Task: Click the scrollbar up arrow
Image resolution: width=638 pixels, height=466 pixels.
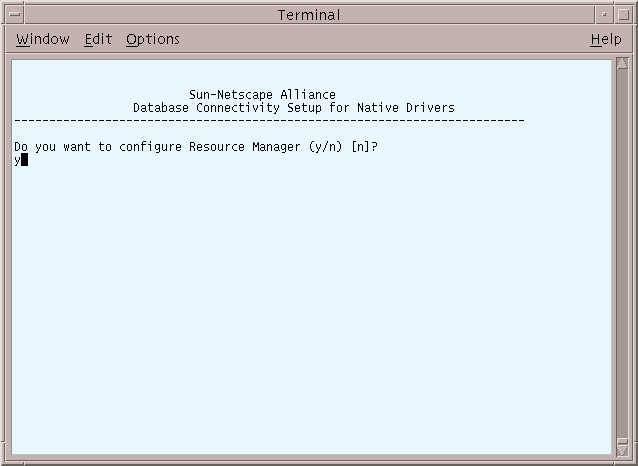Action: tap(622, 63)
